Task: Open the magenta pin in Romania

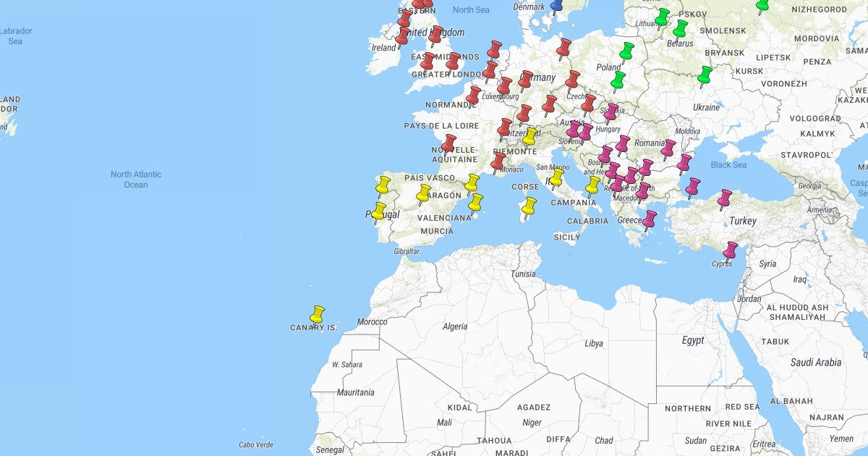Action: point(668,150)
